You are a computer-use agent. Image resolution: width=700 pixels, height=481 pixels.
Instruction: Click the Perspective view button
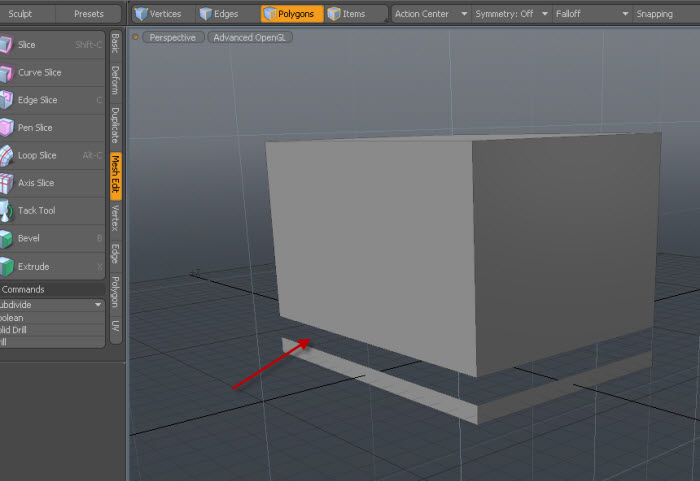(x=173, y=37)
